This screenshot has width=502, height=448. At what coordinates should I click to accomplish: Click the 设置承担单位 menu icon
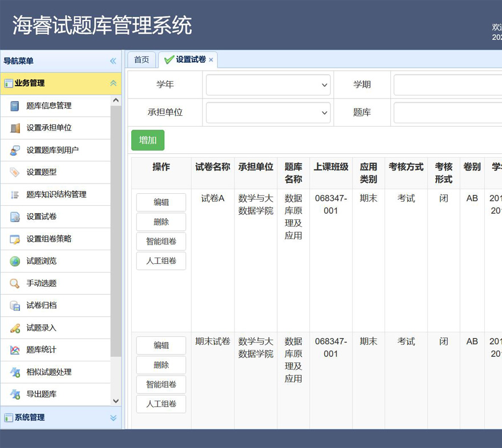click(15, 128)
